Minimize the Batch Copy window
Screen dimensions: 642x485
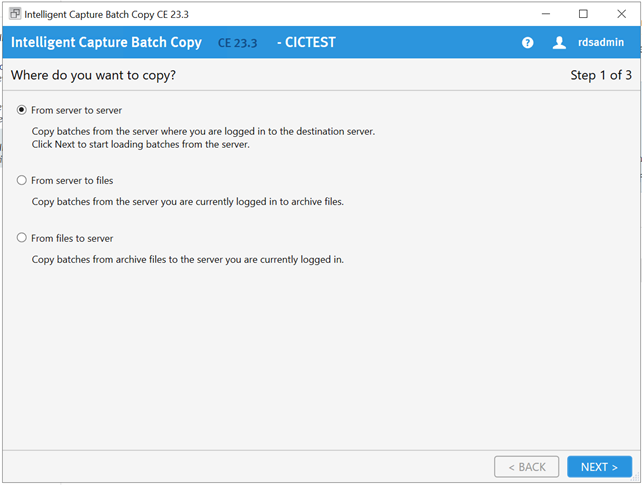tap(546, 14)
